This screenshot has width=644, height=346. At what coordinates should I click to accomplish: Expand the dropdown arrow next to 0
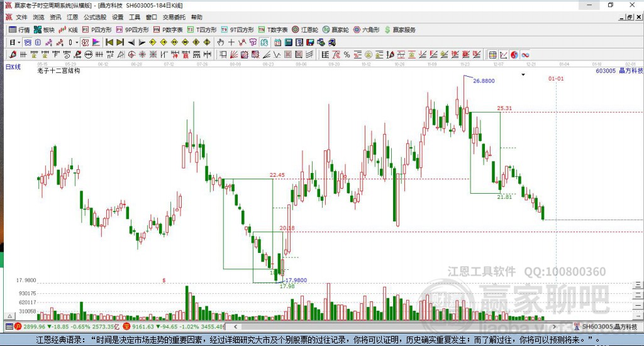coord(77,42)
